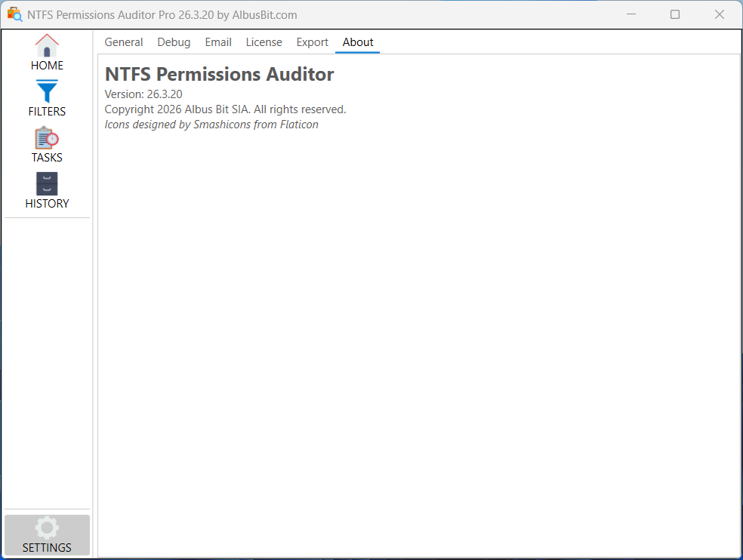Switch to the General tab
The image size is (743, 560).
tap(124, 42)
